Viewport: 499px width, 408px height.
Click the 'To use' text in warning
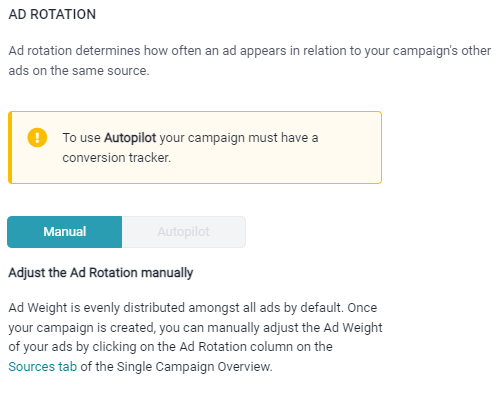(x=81, y=137)
